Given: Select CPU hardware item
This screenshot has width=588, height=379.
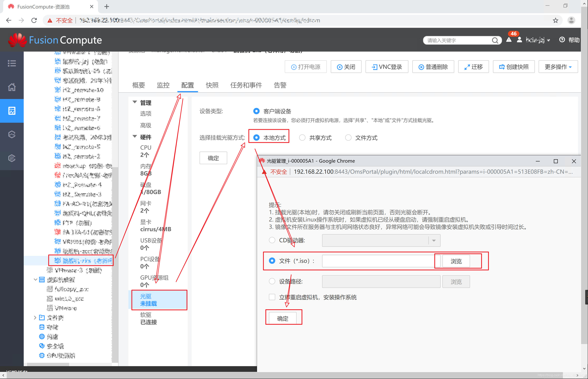Looking at the screenshot, I should (x=146, y=151).
